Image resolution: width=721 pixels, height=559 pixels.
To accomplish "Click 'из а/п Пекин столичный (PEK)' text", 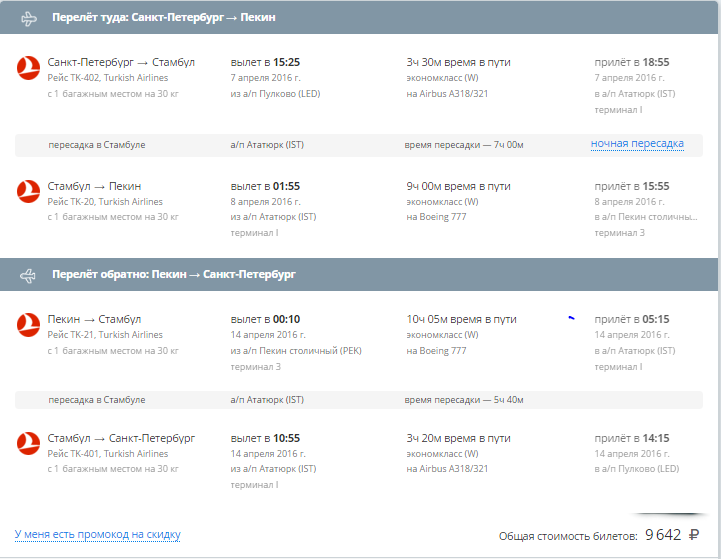I will tap(296, 351).
